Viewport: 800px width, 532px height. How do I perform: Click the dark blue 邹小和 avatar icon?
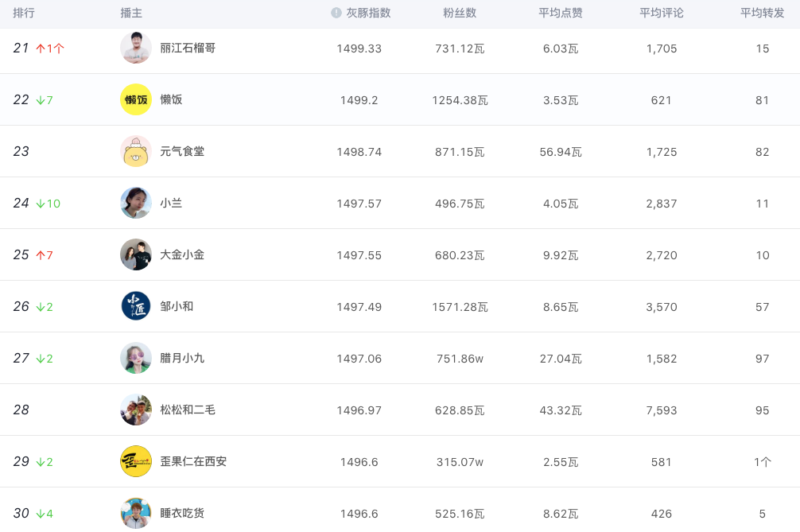click(136, 306)
